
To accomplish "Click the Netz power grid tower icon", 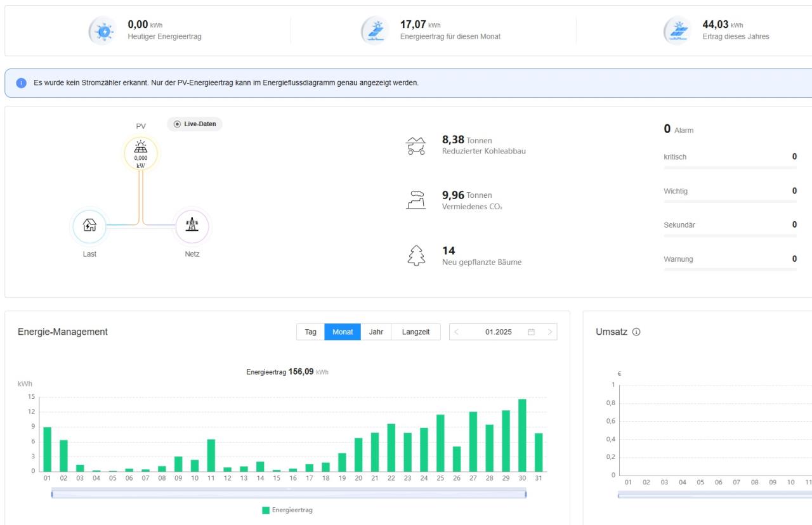I will [192, 226].
